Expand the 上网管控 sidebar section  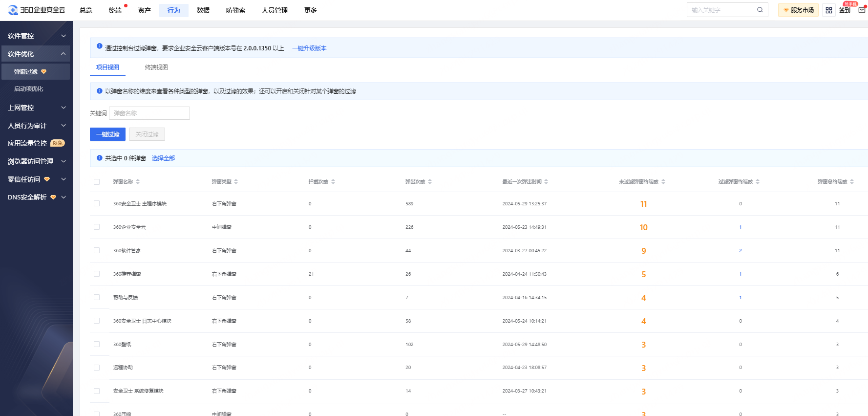pos(36,108)
